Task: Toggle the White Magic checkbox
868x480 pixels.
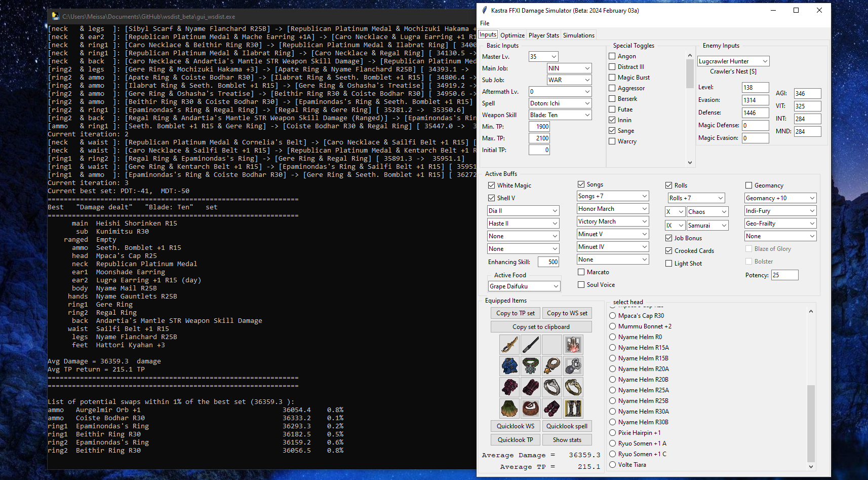Action: 491,186
